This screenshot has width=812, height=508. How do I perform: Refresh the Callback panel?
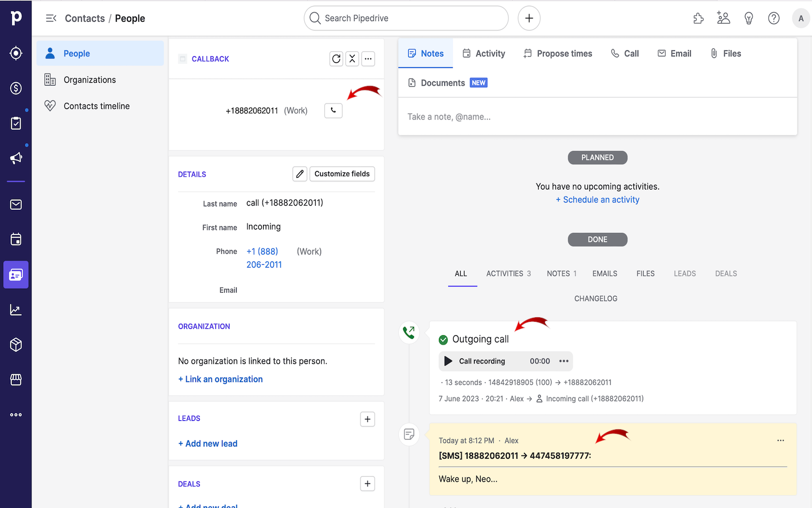coord(336,58)
